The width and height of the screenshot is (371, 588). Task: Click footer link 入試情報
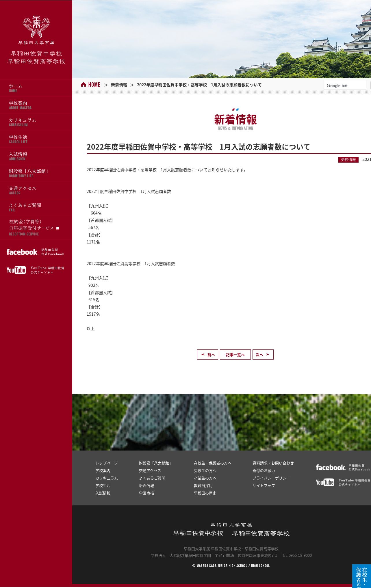click(103, 493)
